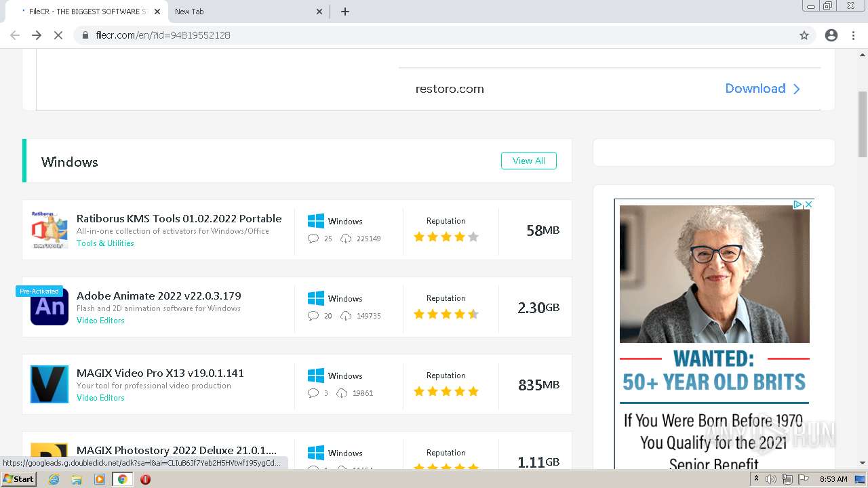Open the Tools & Utilities category link
This screenshot has height=488, width=868.
click(105, 243)
